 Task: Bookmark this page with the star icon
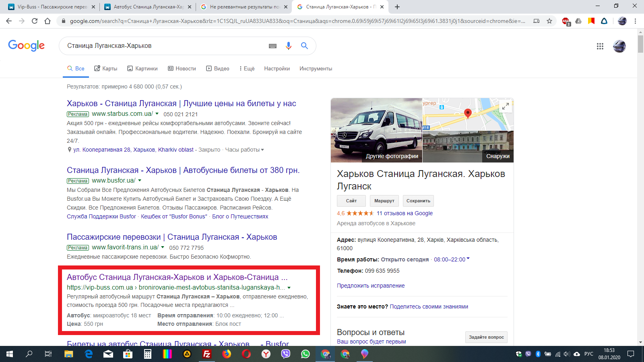coord(549,21)
